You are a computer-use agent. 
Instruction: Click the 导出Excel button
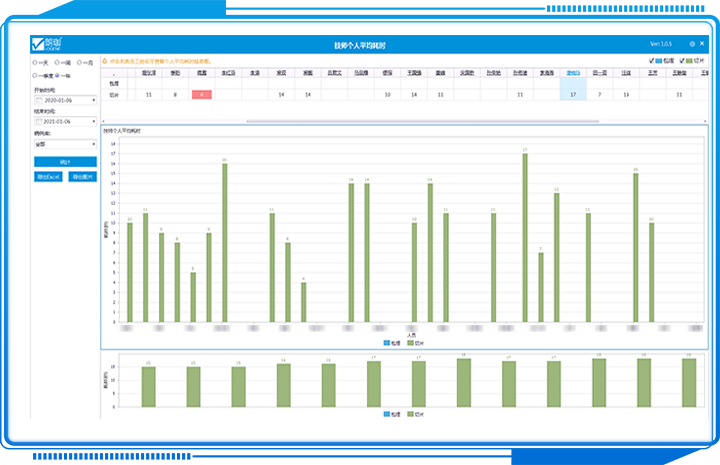pos(48,176)
